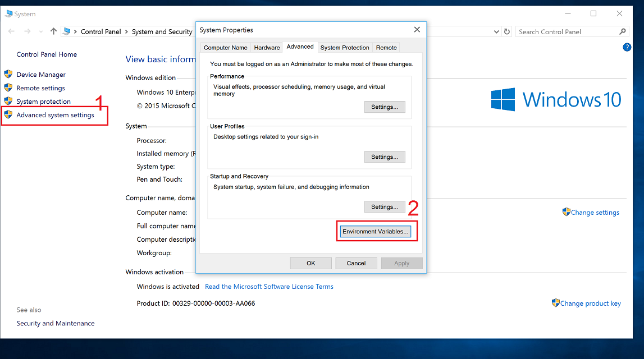Switch to the Hardware tab

click(267, 48)
